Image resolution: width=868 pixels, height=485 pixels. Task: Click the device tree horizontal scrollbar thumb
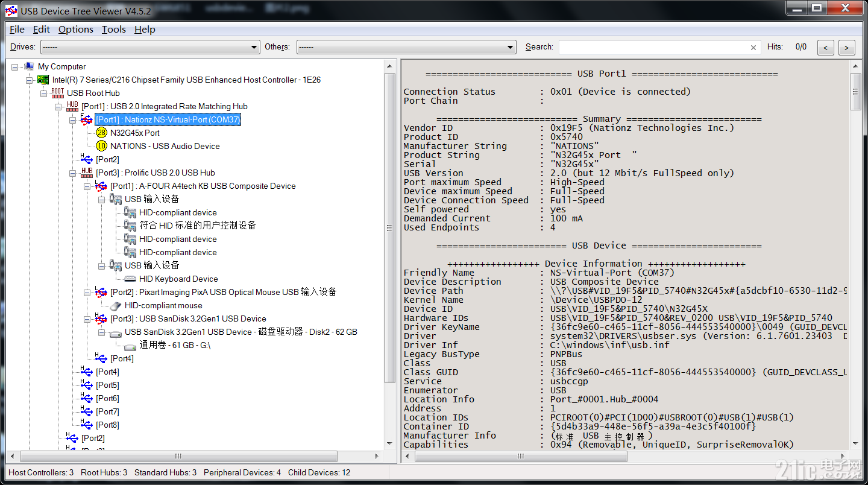178,457
